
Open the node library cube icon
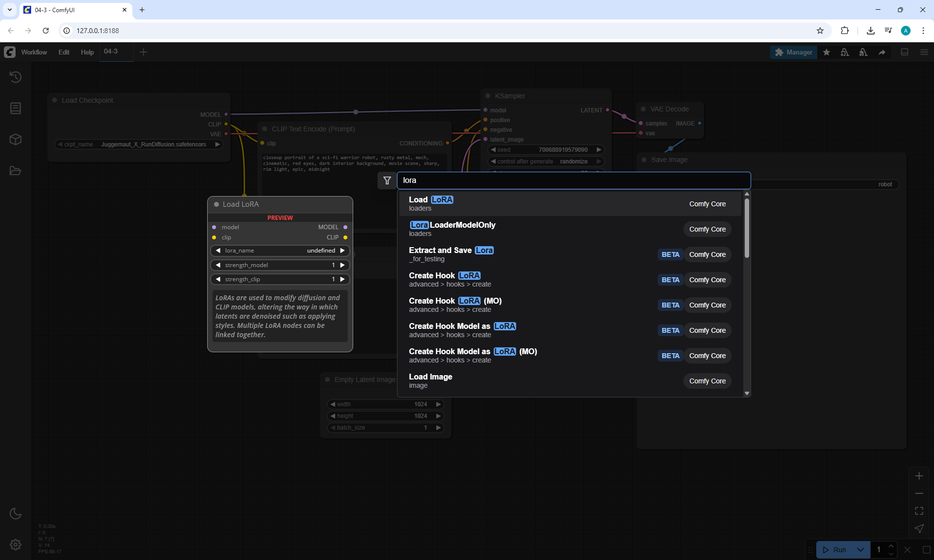(x=16, y=140)
